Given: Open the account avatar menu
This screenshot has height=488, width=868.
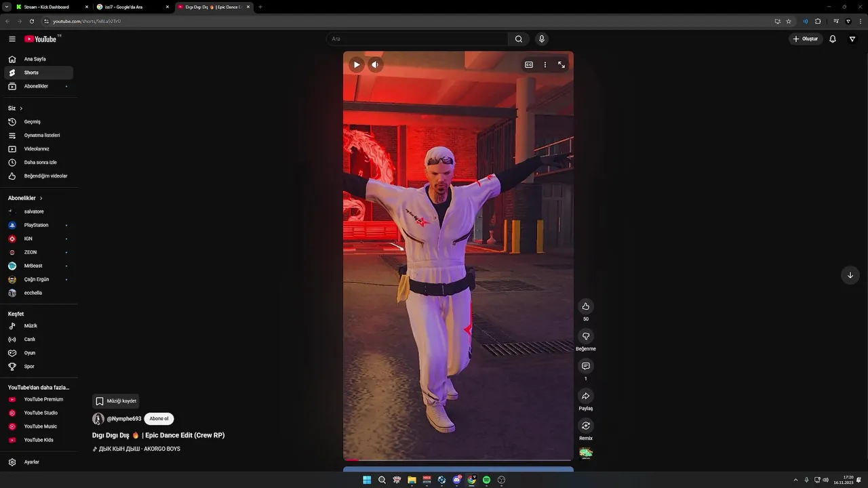Looking at the screenshot, I should coord(852,39).
